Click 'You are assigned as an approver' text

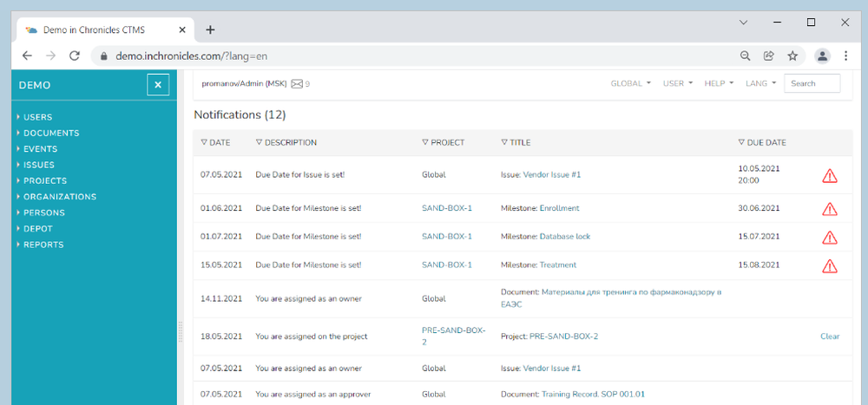coord(313,395)
